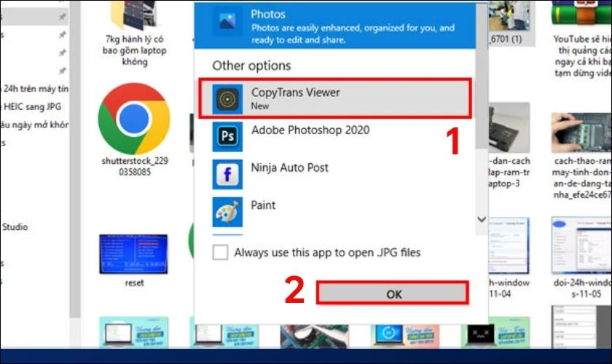Open 'HEIC sang JPG' in Explorer sidebar
The height and width of the screenshot is (364, 612).
[32, 106]
